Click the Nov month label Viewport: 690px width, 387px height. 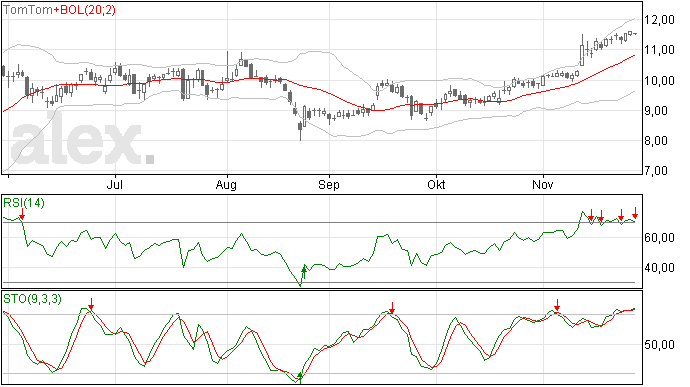[543, 185]
